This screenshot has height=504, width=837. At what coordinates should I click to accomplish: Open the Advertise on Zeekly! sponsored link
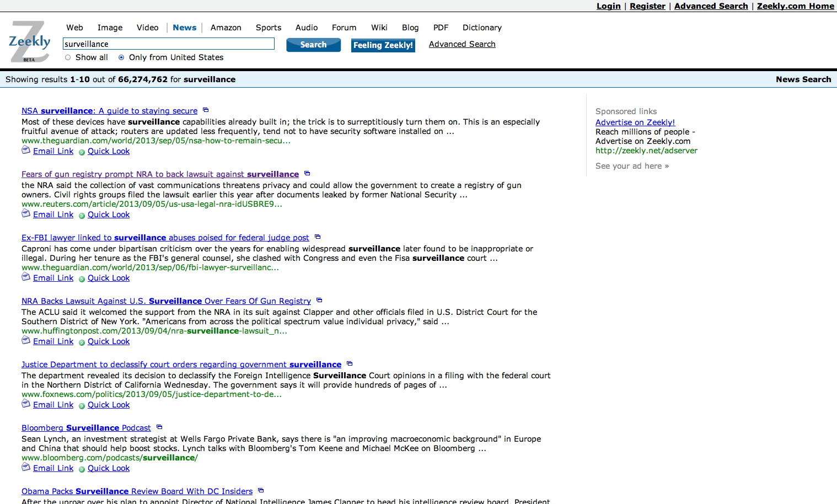click(635, 122)
